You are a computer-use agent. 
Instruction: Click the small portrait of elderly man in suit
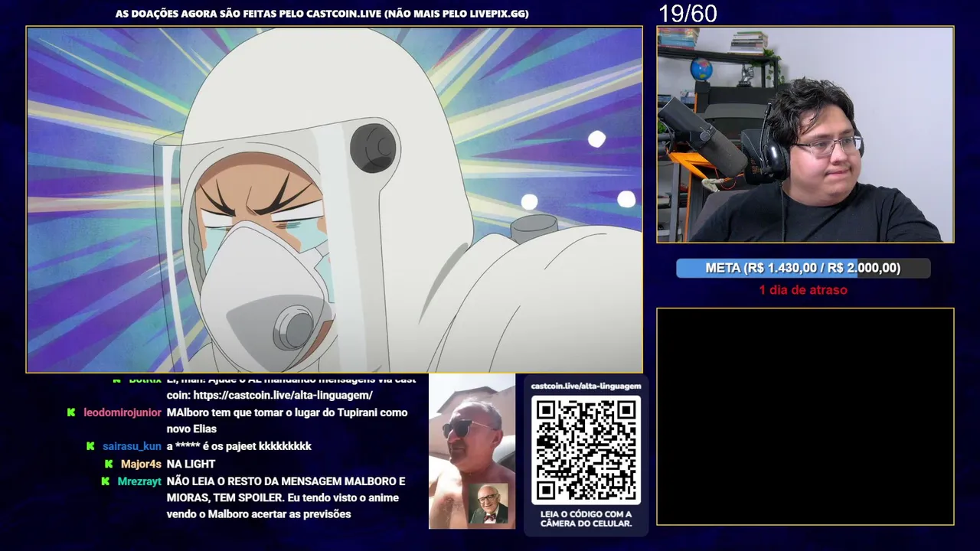(488, 504)
